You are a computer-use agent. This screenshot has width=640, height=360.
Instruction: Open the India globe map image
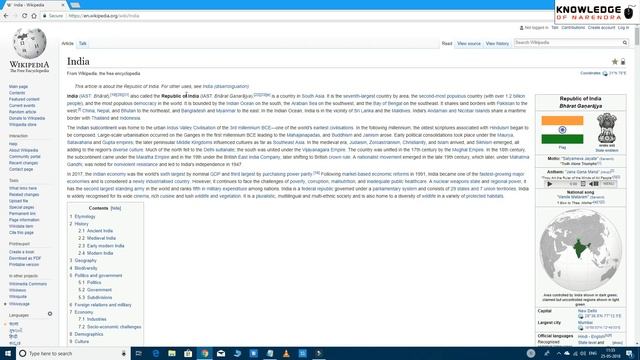[580, 250]
